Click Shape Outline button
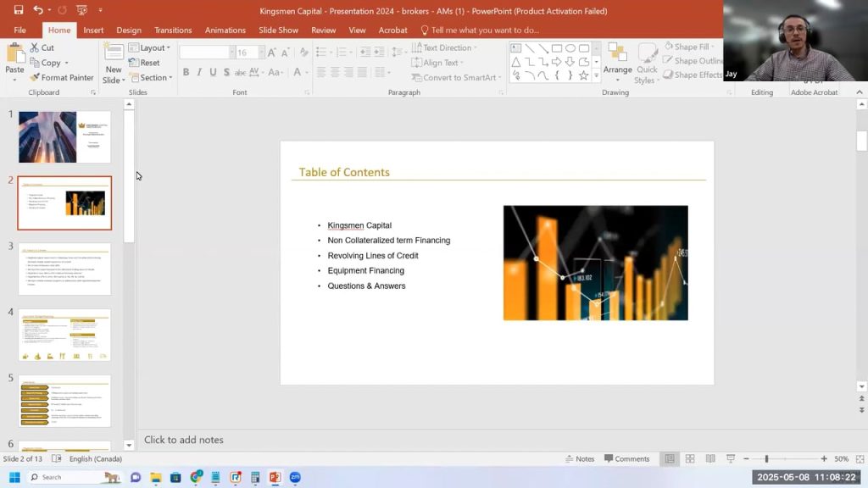This screenshot has width=868, height=488. 693,61
